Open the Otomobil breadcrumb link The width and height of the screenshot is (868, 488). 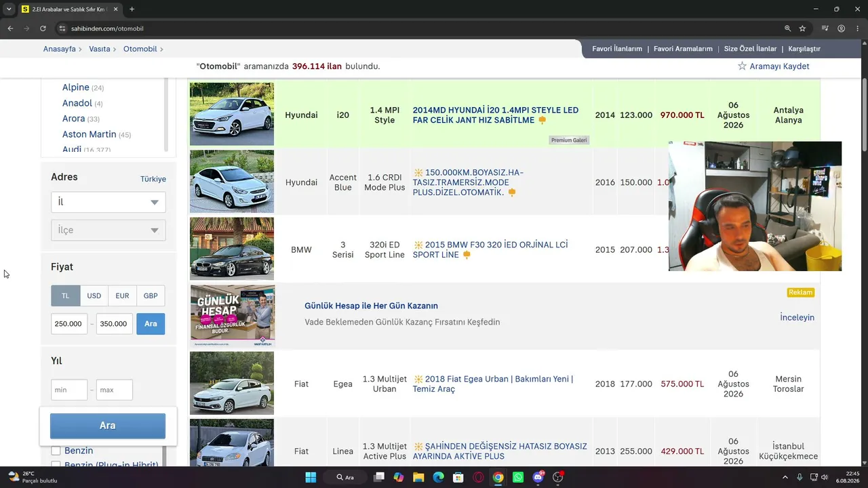click(140, 49)
